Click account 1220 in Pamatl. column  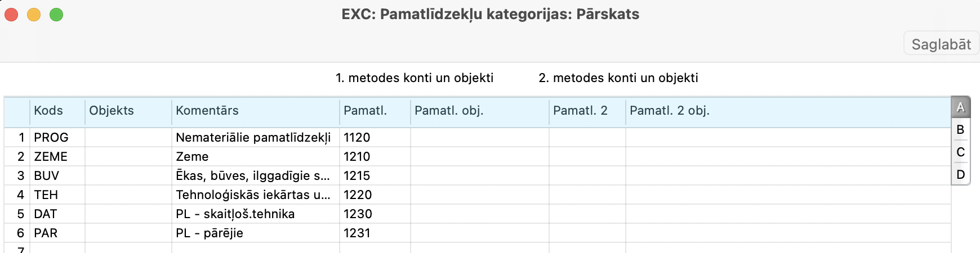click(374, 195)
